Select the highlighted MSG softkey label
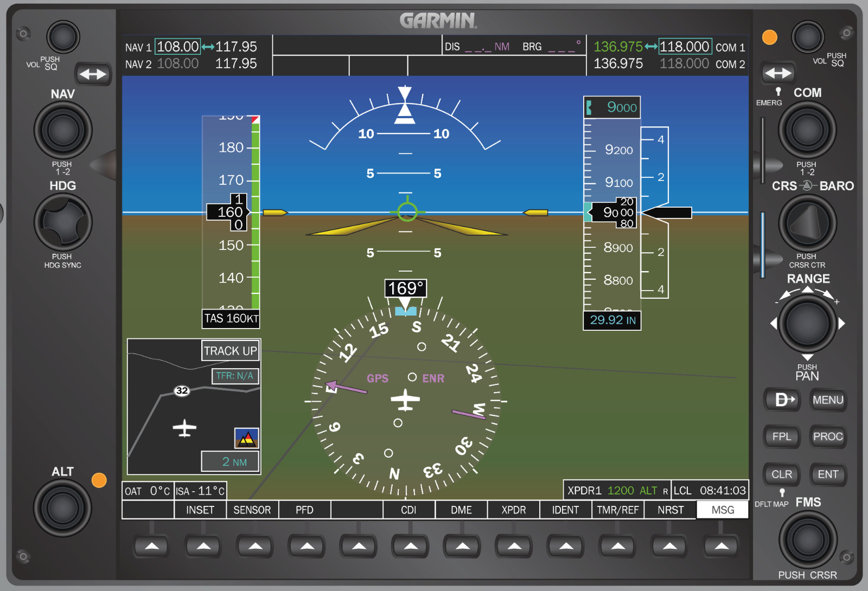The image size is (868, 591). (x=723, y=510)
